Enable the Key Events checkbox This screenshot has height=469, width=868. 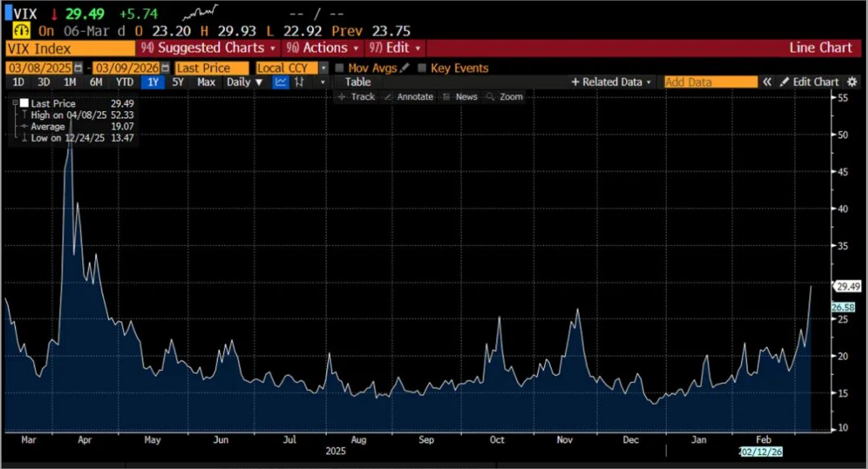pos(422,68)
